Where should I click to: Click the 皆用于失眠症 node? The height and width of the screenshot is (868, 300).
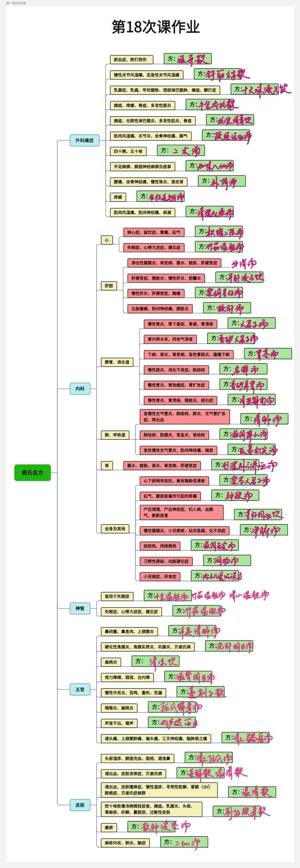click(117, 596)
